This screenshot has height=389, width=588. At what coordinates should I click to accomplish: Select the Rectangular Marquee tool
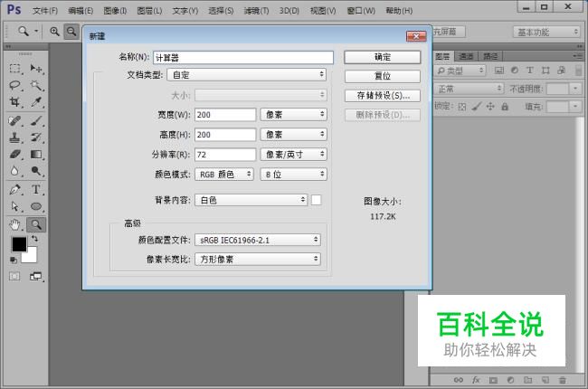[x=15, y=68]
